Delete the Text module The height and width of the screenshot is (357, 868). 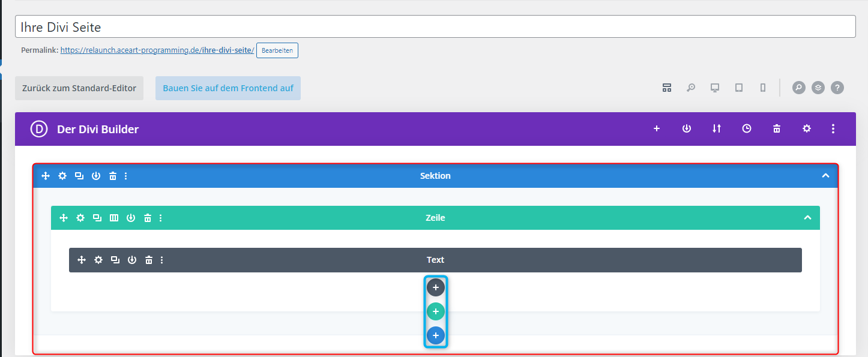tap(149, 260)
